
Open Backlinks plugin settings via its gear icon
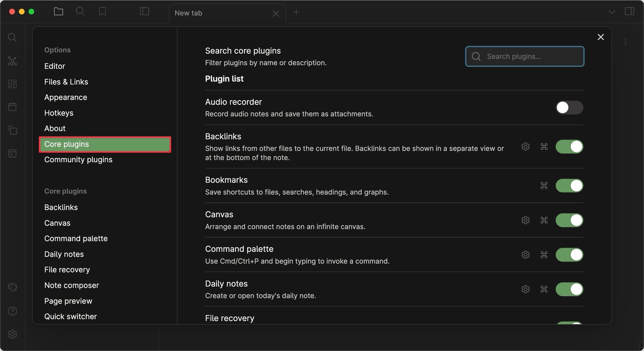[526, 147]
